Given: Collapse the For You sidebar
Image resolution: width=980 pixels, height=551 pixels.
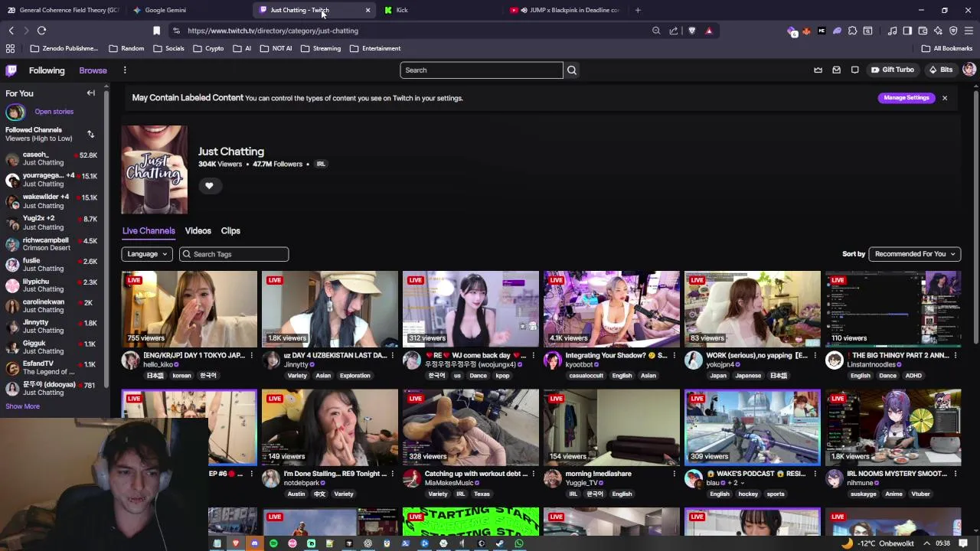Looking at the screenshot, I should (x=91, y=93).
